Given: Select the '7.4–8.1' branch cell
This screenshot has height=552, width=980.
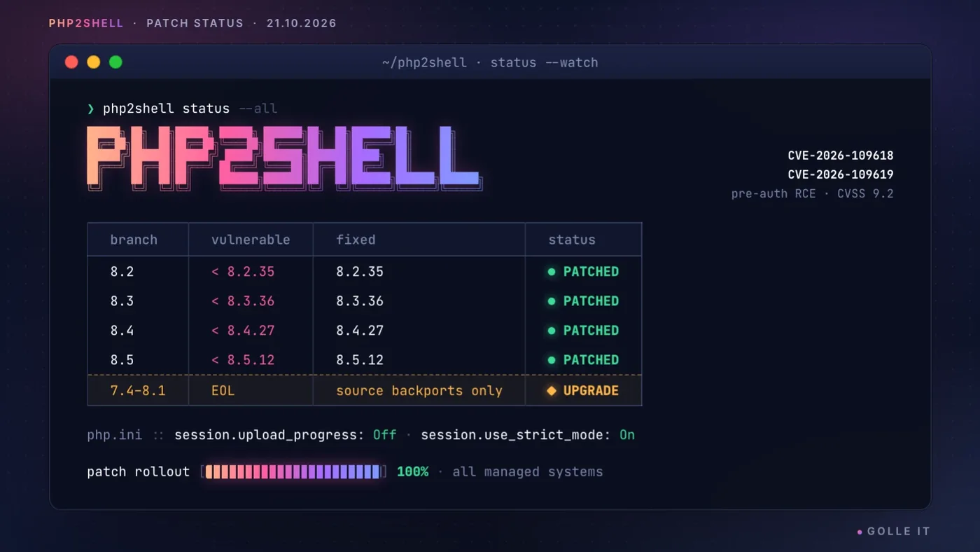Looking at the screenshot, I should (138, 391).
